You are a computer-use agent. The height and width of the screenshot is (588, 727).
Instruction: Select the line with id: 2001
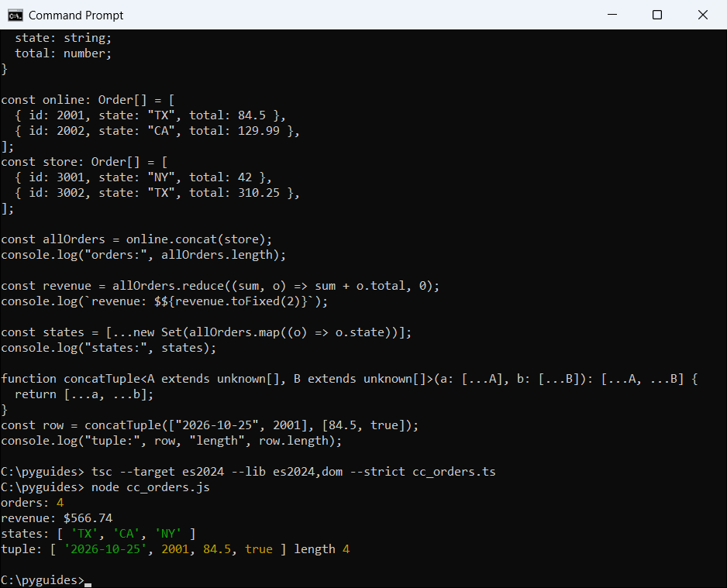point(150,115)
